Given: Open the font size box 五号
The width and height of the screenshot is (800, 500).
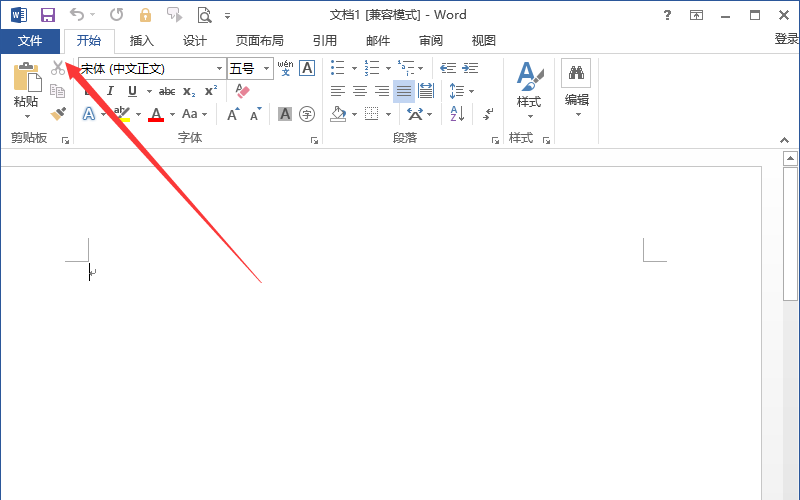Looking at the screenshot, I should (x=250, y=68).
